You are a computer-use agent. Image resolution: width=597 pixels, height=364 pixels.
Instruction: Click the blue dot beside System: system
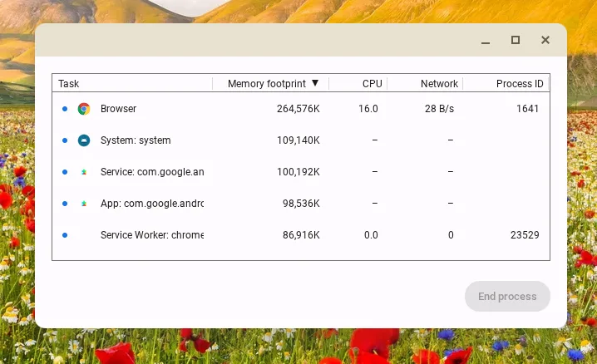click(x=65, y=140)
